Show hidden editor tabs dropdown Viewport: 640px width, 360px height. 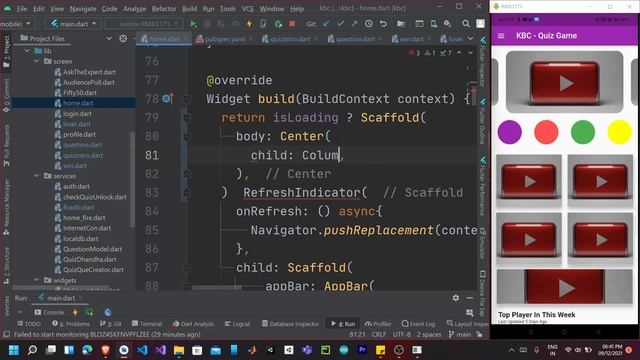tap(470, 39)
